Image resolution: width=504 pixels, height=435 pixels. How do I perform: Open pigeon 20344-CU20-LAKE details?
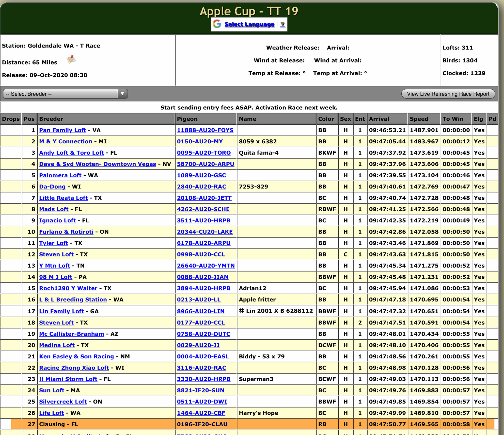tap(205, 232)
